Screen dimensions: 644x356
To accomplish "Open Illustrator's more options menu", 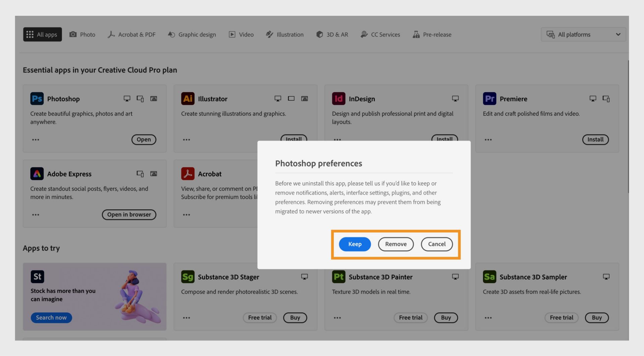I will 186,140.
